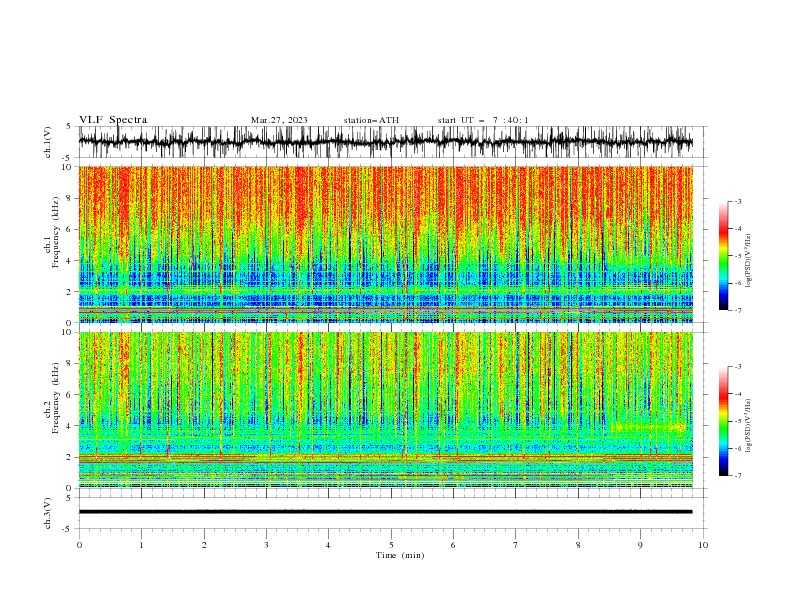The image size is (792, 612).
Task: Click inside the ch.2 spectrogram panel
Action: tap(385, 410)
